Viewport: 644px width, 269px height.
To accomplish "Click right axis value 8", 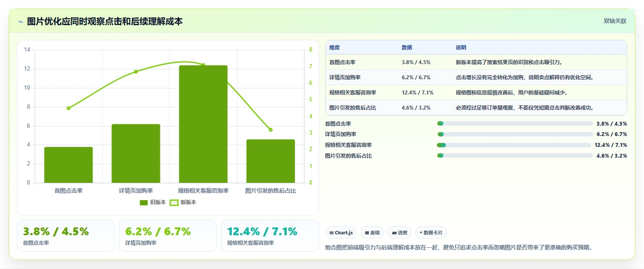I will pyautogui.click(x=311, y=50).
